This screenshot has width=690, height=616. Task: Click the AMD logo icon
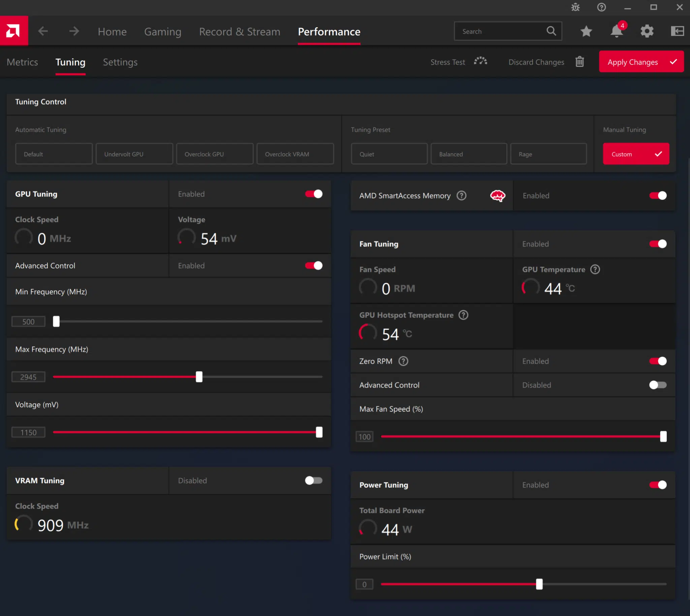tap(13, 31)
